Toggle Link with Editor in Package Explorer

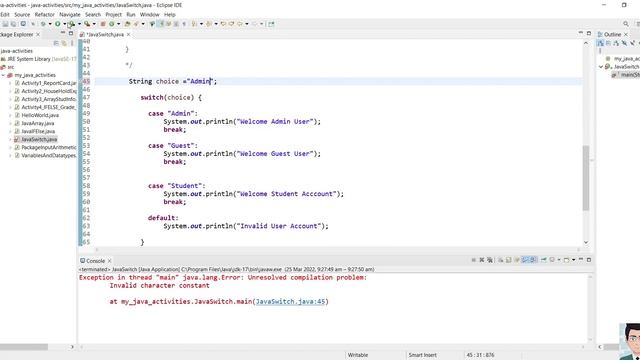[x=64, y=43]
